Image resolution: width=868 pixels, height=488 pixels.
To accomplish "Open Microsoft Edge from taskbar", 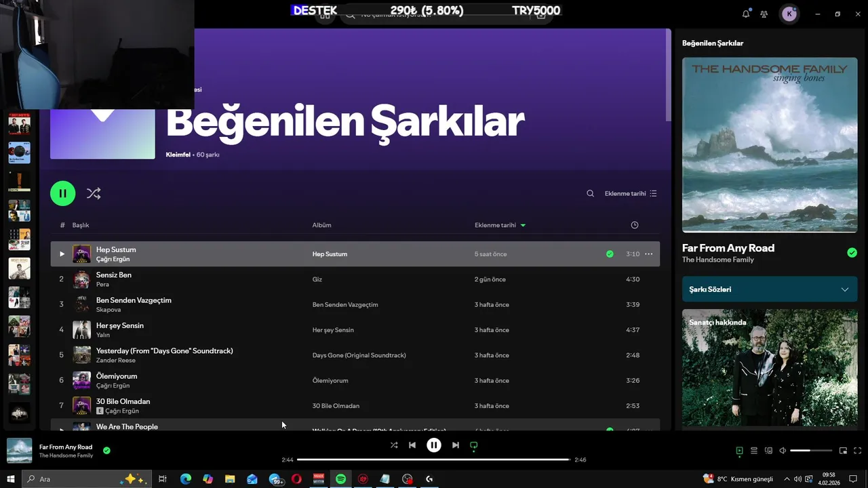I will (185, 479).
